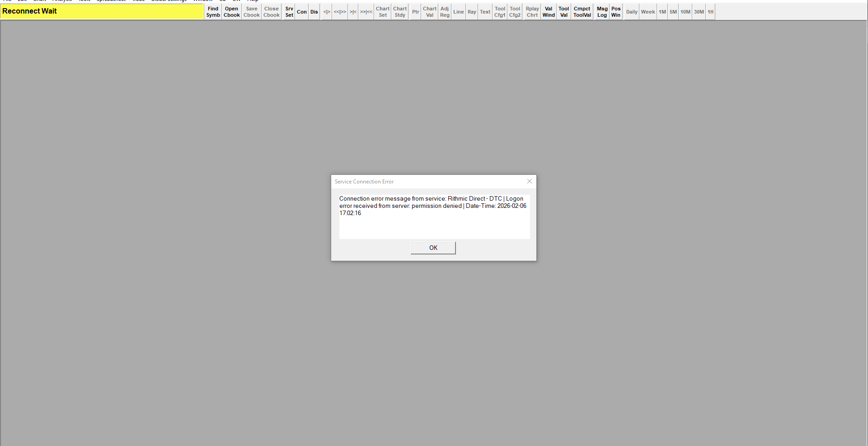Select the Ptr pointer tool
This screenshot has width=868, height=446.
(x=416, y=12)
